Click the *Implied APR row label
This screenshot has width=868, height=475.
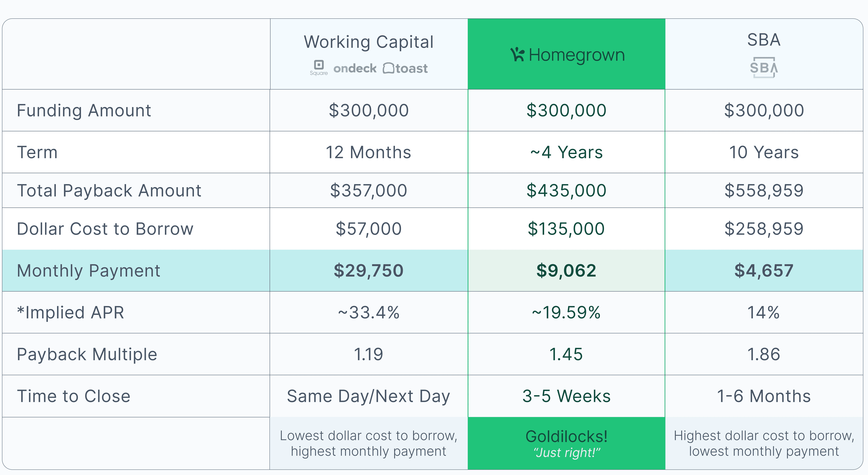pyautogui.click(x=70, y=312)
